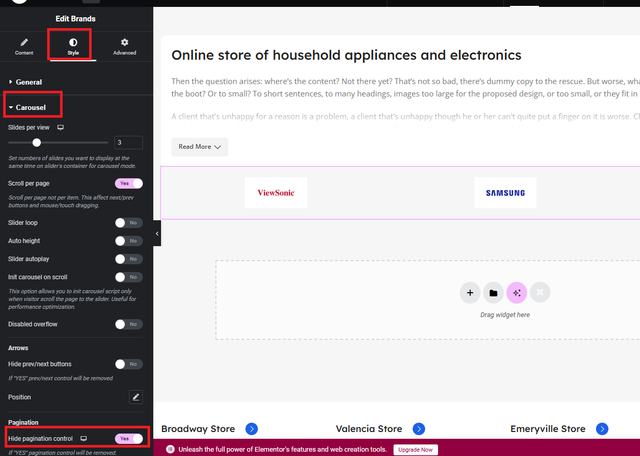Click Valencia Store arrow icon
Viewport: 640px width, 456px height.
click(x=419, y=429)
